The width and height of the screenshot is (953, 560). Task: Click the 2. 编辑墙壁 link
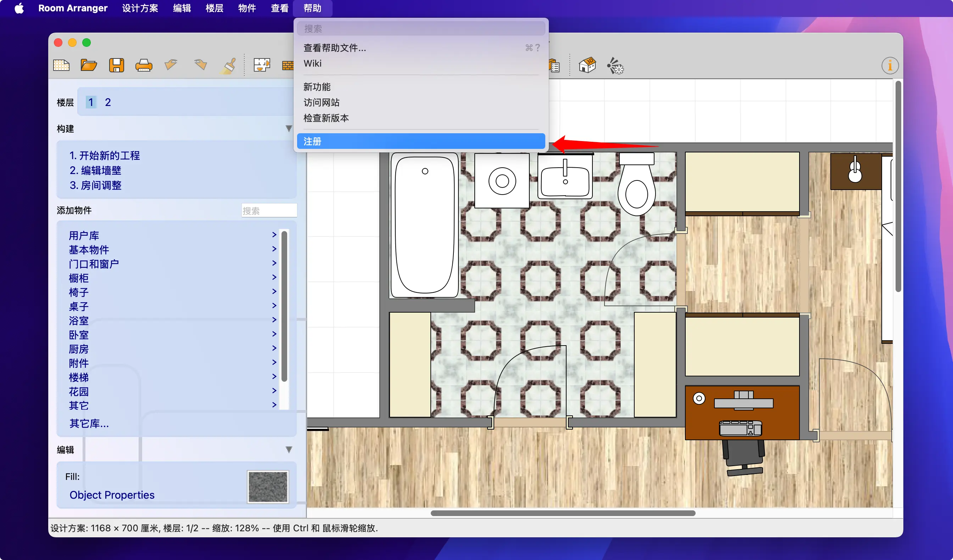(95, 170)
